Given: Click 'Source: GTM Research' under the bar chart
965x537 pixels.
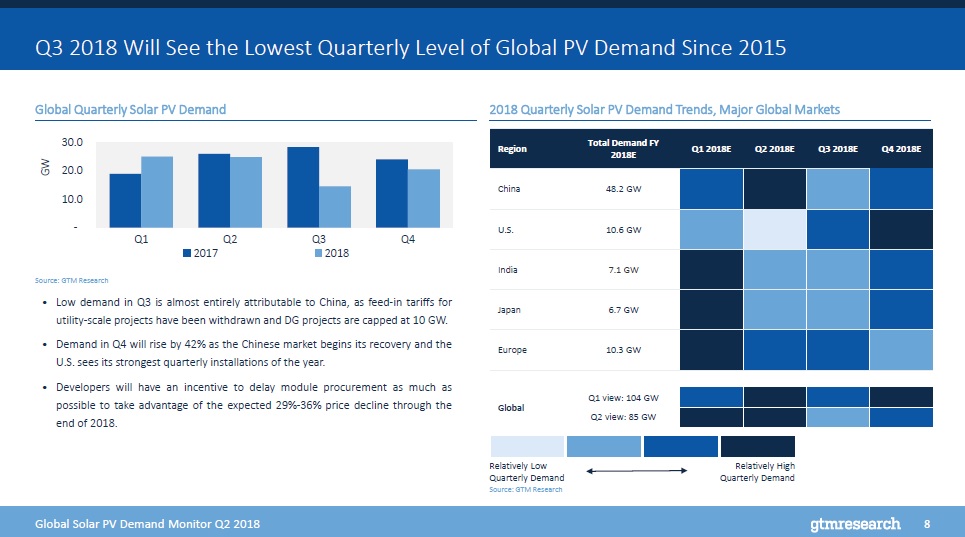Looking at the screenshot, I should pyautogui.click(x=71, y=280).
